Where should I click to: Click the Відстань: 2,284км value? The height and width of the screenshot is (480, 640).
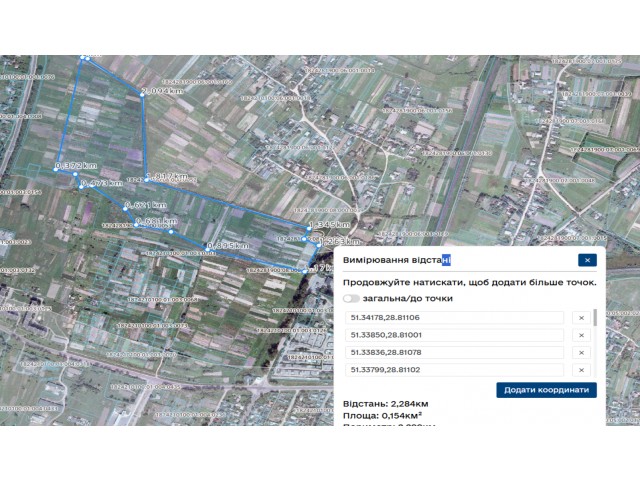pos(386,404)
